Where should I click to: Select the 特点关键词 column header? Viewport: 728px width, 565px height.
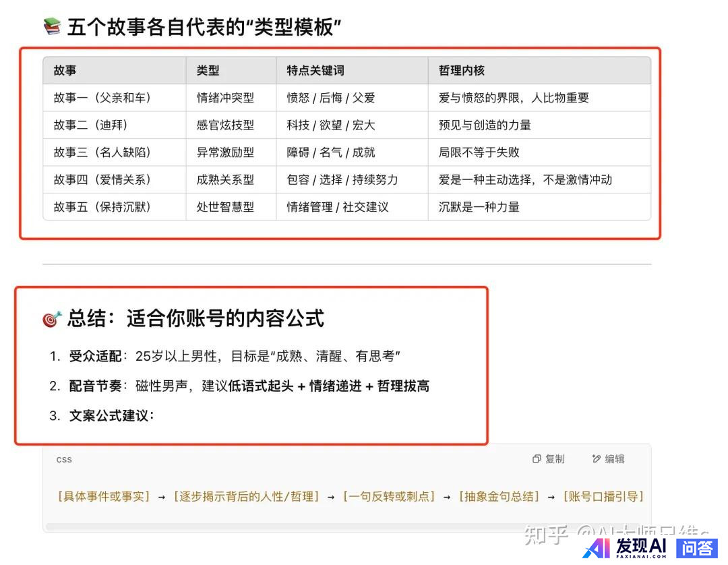tap(315, 70)
